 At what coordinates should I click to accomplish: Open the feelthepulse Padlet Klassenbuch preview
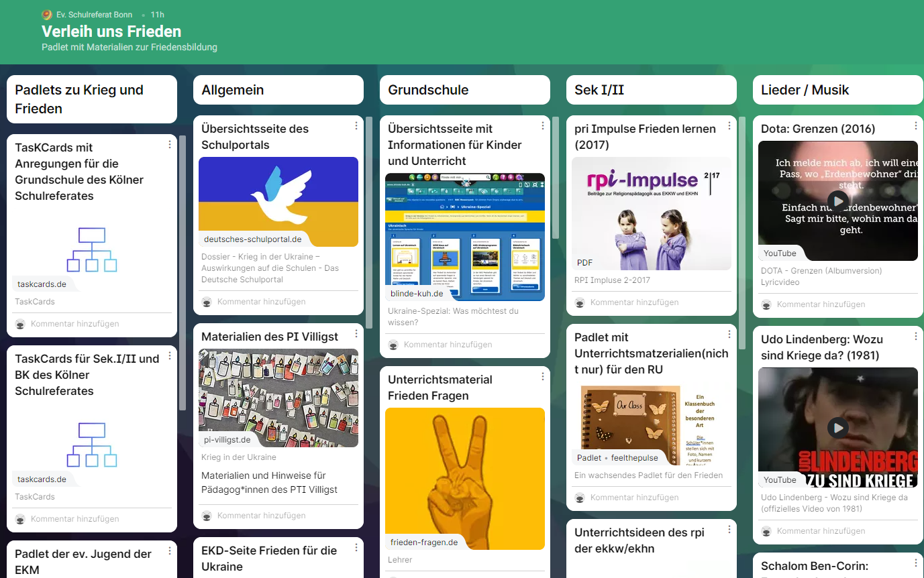[x=652, y=425]
